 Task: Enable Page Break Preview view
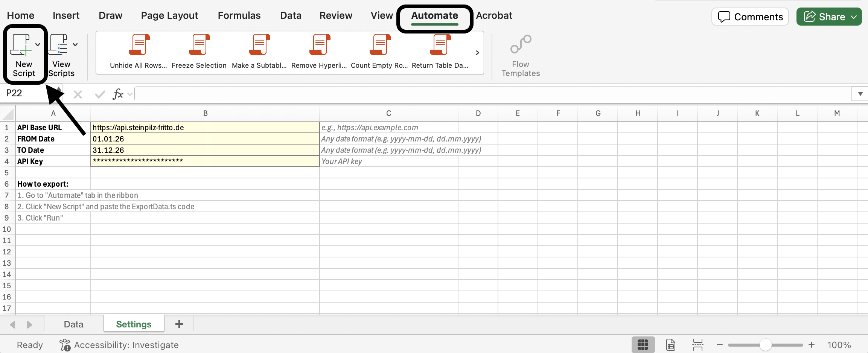pos(697,345)
